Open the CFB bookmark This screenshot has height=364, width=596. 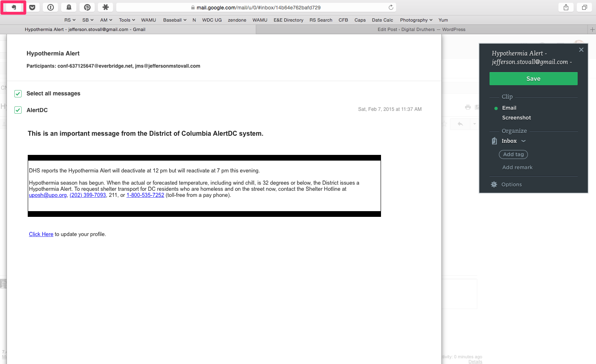[x=343, y=20]
